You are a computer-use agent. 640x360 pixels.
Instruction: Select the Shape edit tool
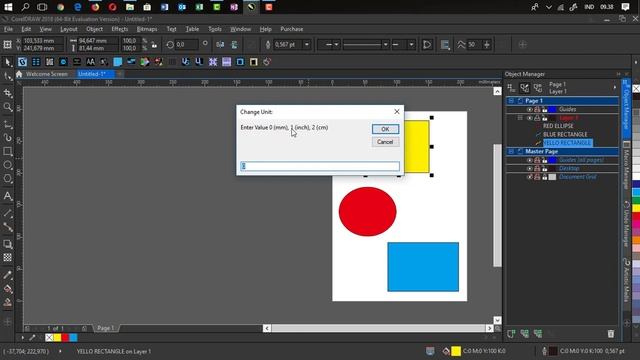8,76
